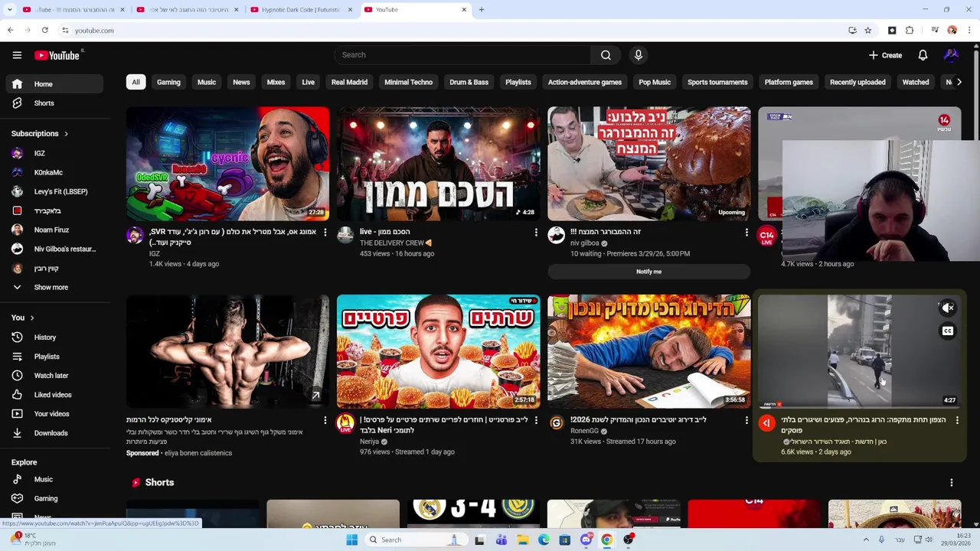The height and width of the screenshot is (551, 980).
Task: Seek on the preview video progress bar
Action: (x=859, y=407)
